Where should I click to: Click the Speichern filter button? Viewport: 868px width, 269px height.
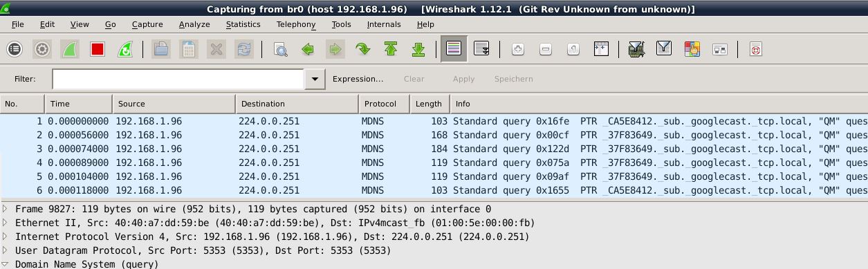513,79
